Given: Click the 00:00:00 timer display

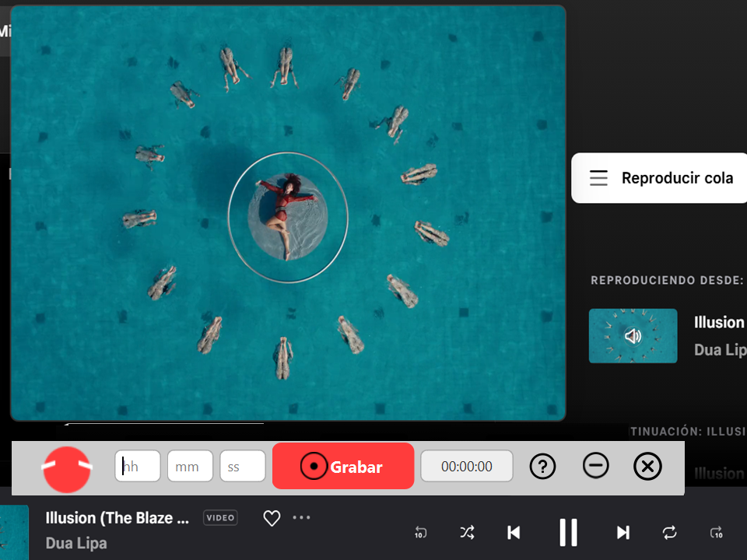Looking at the screenshot, I should pos(466,467).
